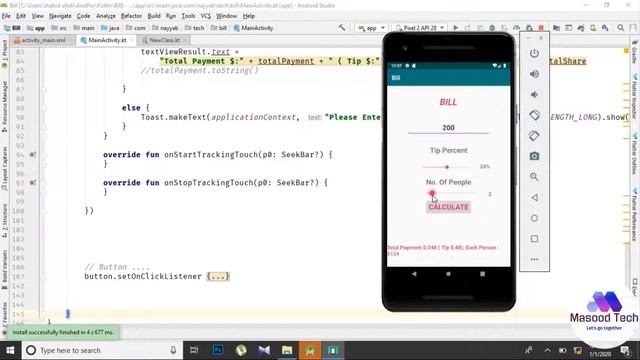
Task: Click emulator Take Screenshot camera icon
Action: pos(534,156)
